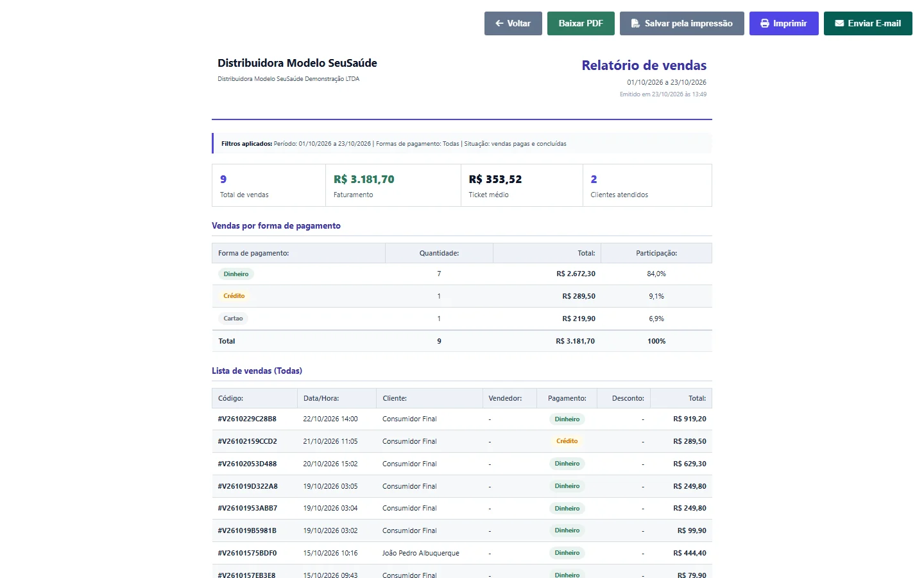This screenshot has width=924, height=578.
Task: Click the 84,0% participation value
Action: pyautogui.click(x=656, y=274)
